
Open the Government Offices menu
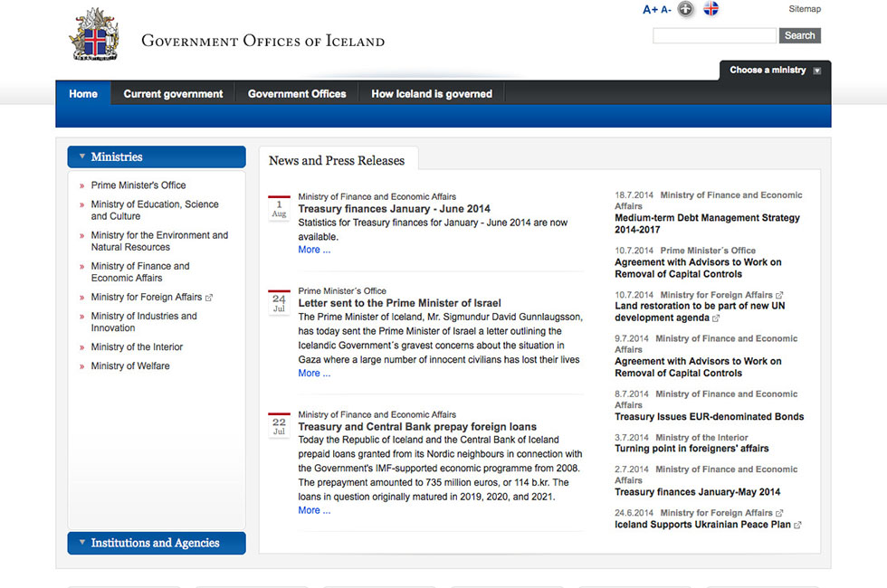click(297, 94)
